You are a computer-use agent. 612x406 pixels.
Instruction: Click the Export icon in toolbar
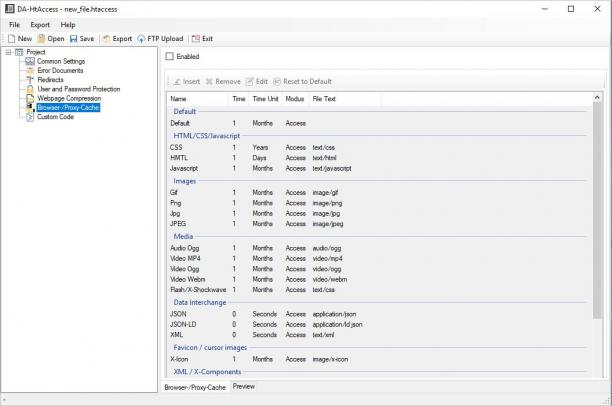106,39
